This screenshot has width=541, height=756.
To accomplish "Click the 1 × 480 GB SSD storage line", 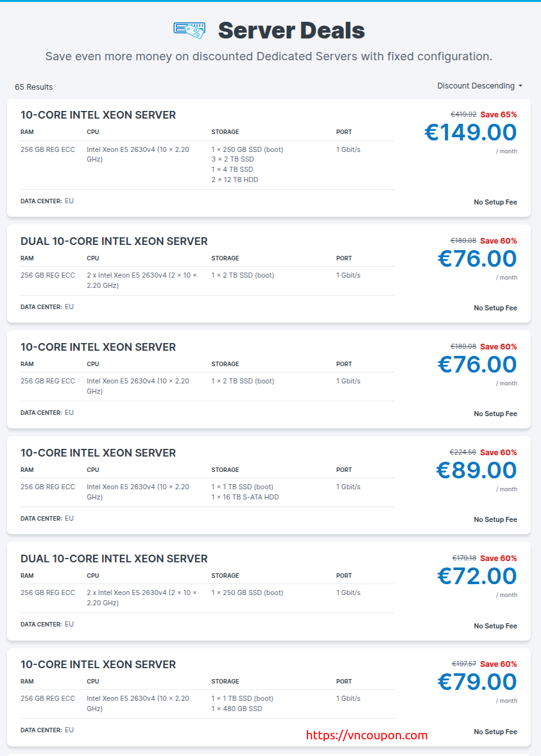I will click(237, 709).
